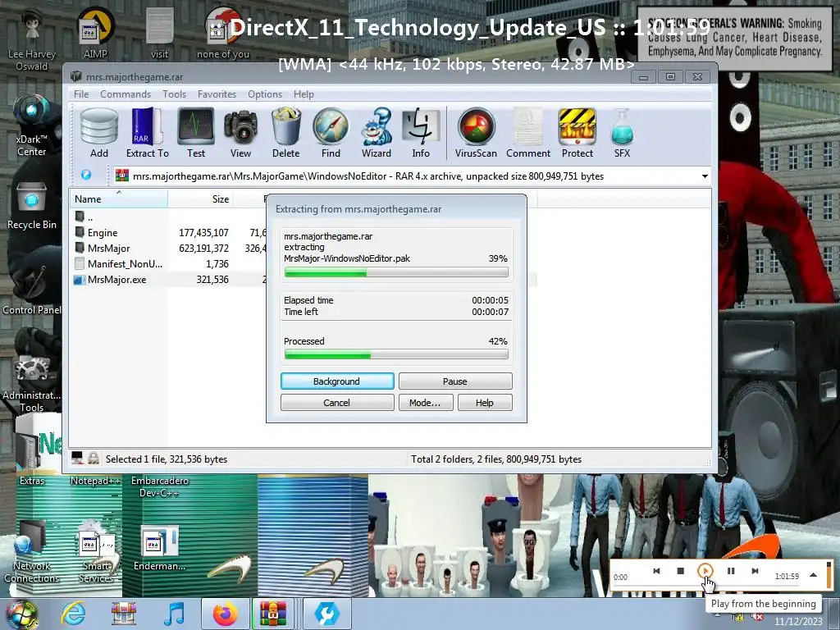Sort files by the Size column header
840x630 pixels.
tap(200, 199)
